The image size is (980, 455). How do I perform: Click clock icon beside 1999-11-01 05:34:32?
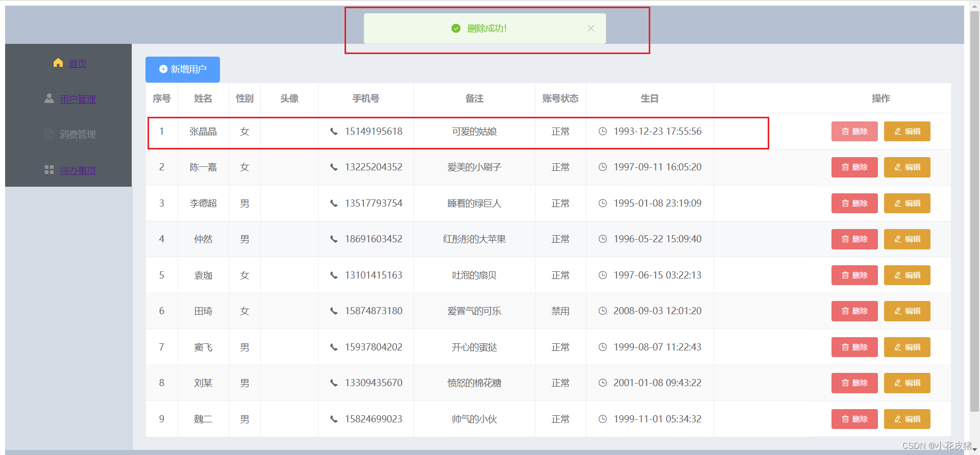click(603, 419)
